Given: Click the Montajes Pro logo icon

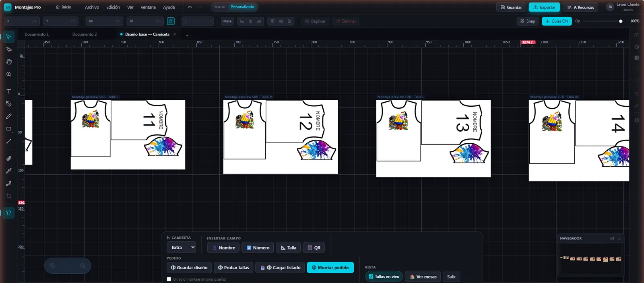Looking at the screenshot, I should pyautogui.click(x=8, y=7).
